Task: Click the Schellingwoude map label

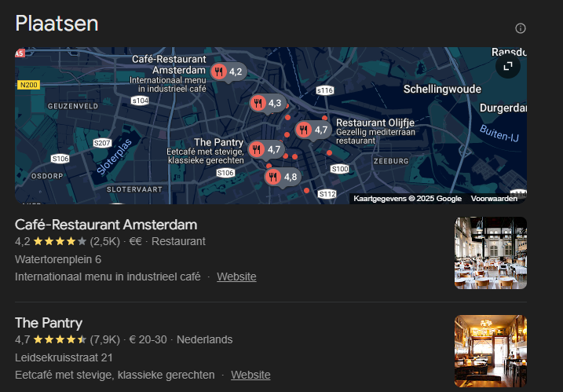Action: click(442, 89)
